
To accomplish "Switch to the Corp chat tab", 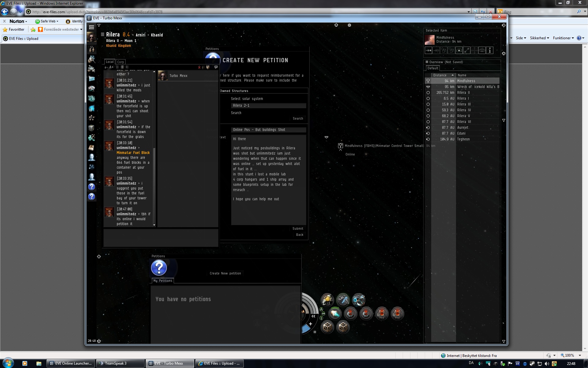I will (x=121, y=62).
